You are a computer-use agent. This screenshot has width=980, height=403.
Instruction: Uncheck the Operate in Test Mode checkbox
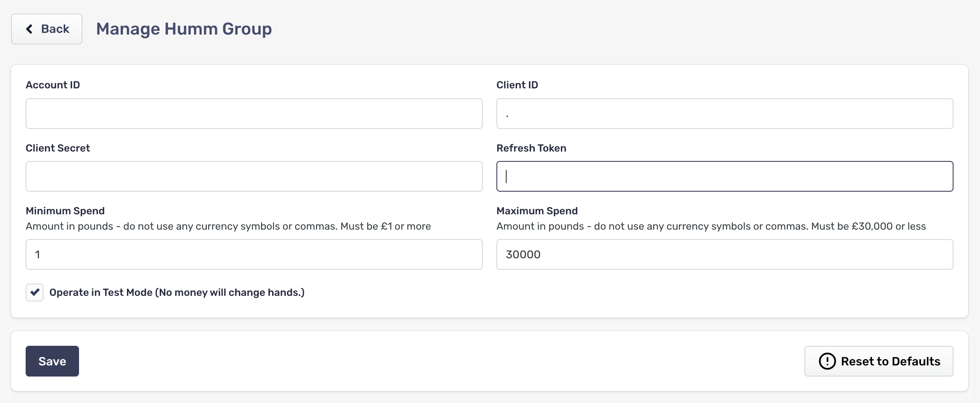pos(35,292)
